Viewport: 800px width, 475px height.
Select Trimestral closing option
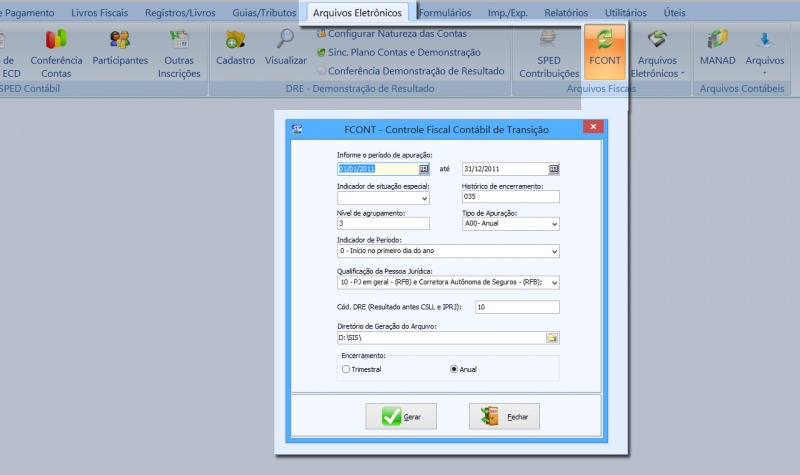click(x=346, y=369)
